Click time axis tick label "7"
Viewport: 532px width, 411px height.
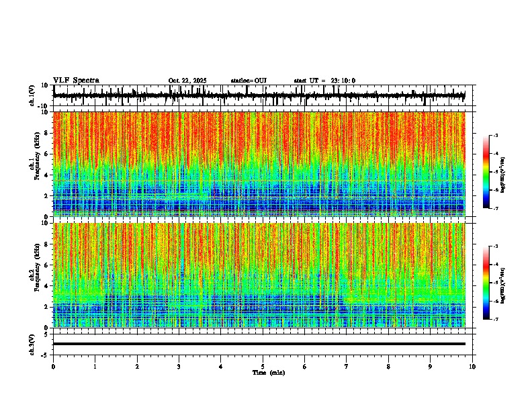point(347,367)
